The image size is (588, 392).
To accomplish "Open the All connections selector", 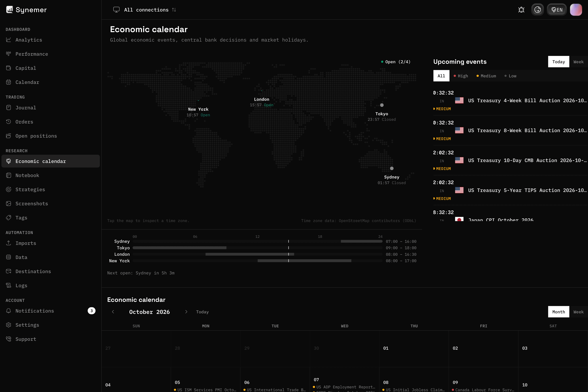I will click(x=145, y=10).
